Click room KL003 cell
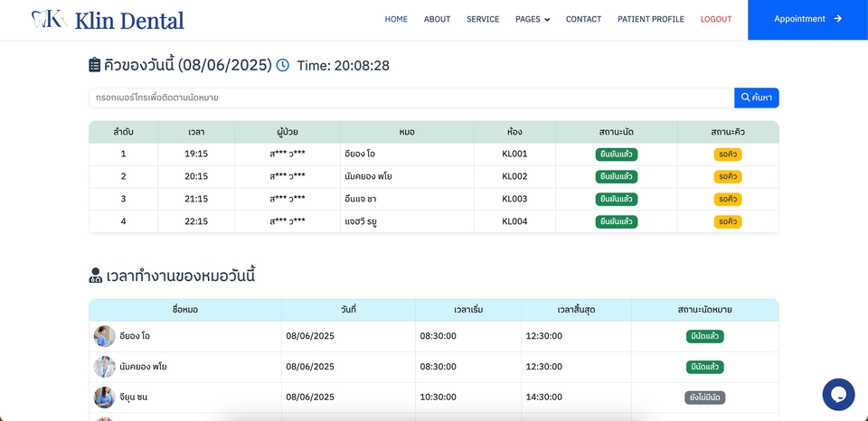The image size is (868, 421). click(x=514, y=199)
